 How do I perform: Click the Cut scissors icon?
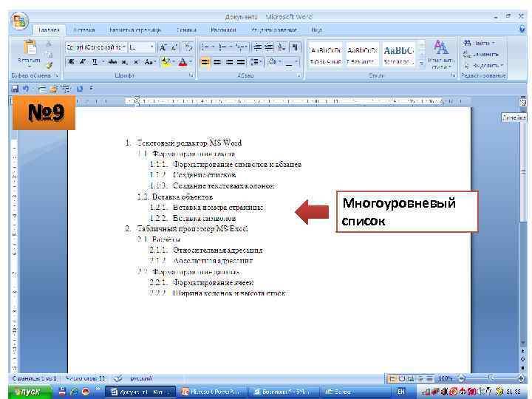50,44
